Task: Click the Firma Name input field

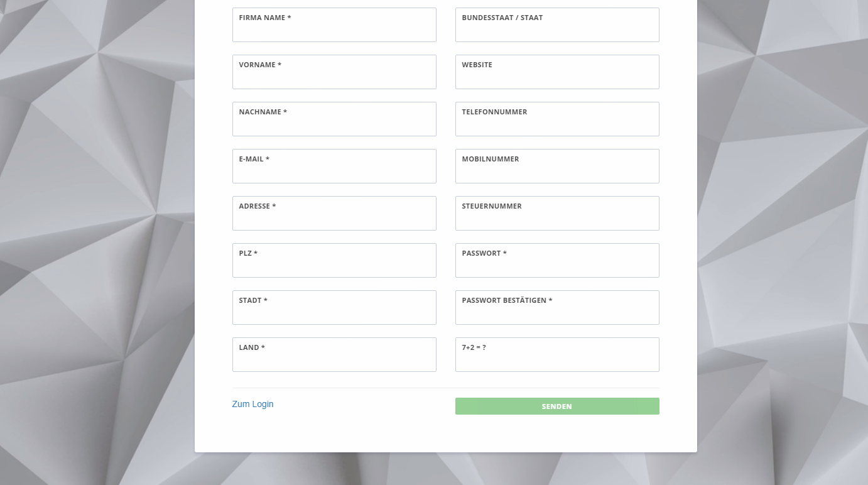Action: pos(334,30)
